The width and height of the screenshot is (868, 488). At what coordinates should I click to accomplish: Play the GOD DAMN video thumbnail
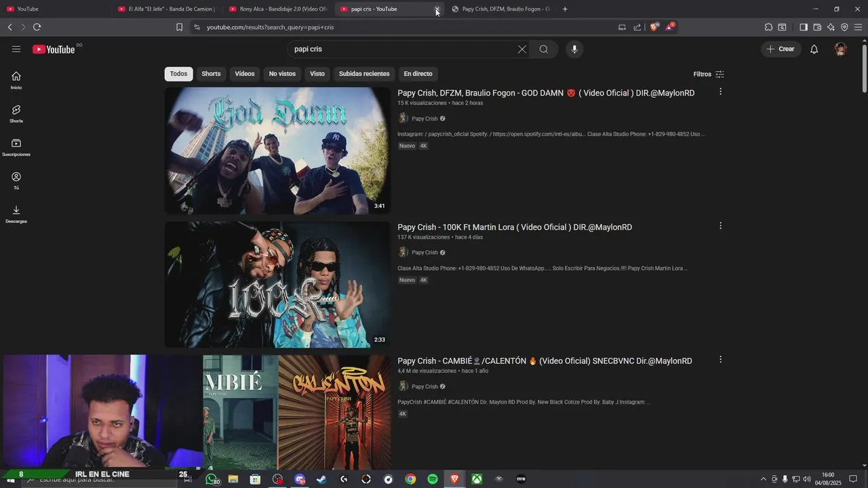pos(277,150)
